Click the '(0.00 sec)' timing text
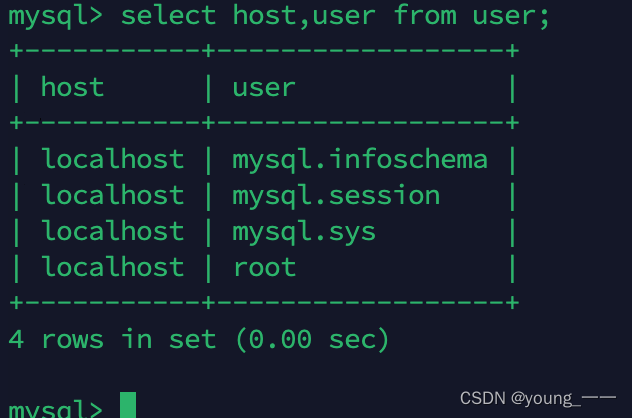The width and height of the screenshot is (632, 418). (312, 339)
